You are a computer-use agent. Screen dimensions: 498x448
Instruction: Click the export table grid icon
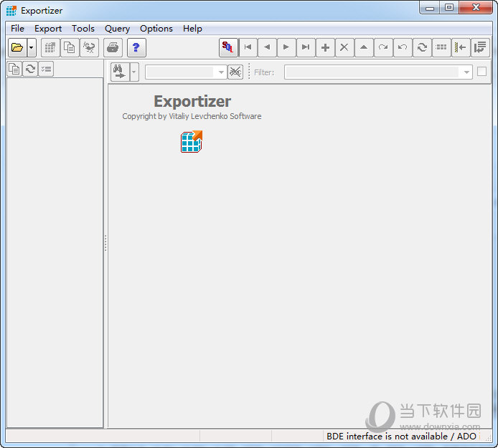[x=50, y=47]
